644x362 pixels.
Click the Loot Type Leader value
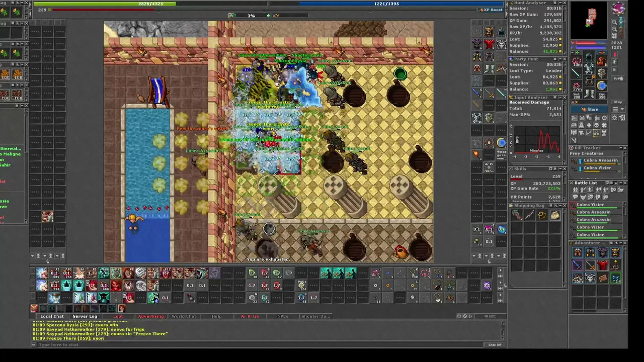tap(553, 71)
